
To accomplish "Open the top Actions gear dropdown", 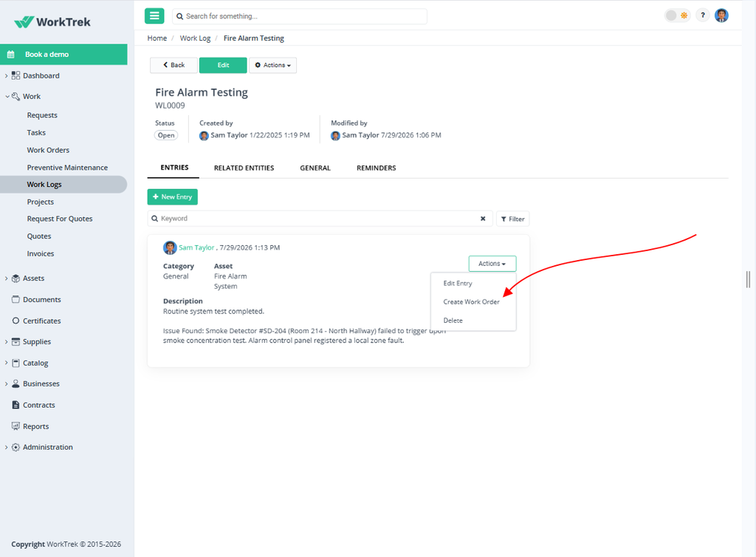I will (273, 65).
